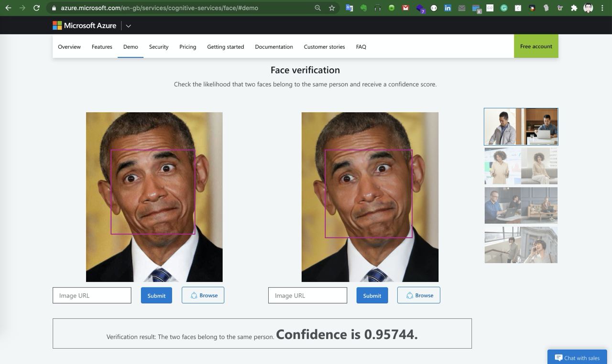Expand the Microsoft Azure services dropdown chevron

[128, 26]
